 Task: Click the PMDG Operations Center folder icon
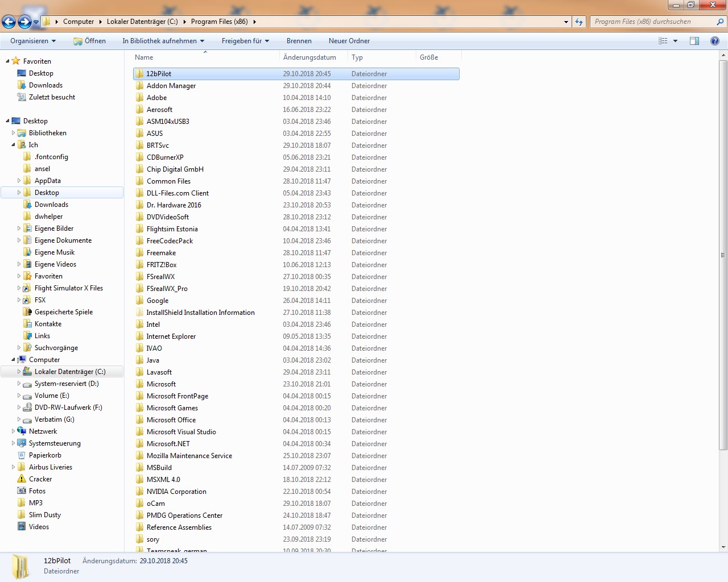click(x=140, y=516)
